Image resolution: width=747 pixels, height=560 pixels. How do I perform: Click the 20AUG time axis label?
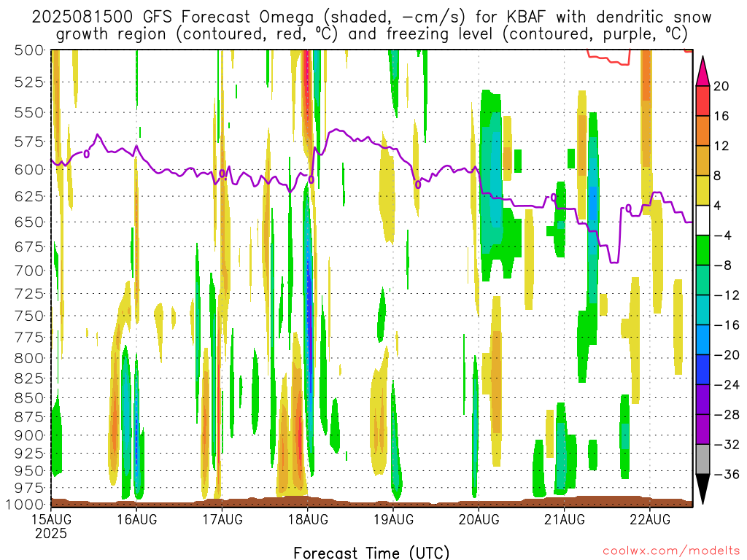479,519
